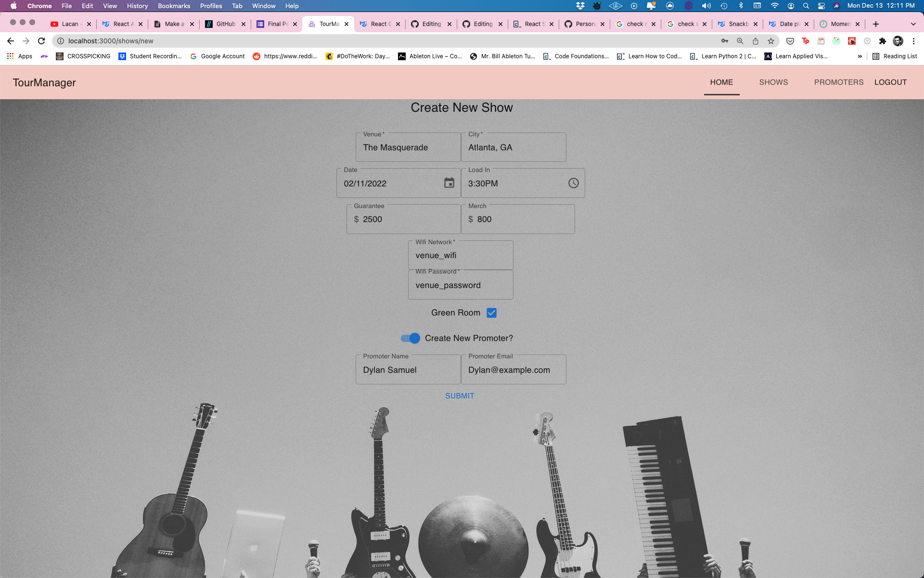
Task: Expand the tab search chevron
Action: click(913, 24)
